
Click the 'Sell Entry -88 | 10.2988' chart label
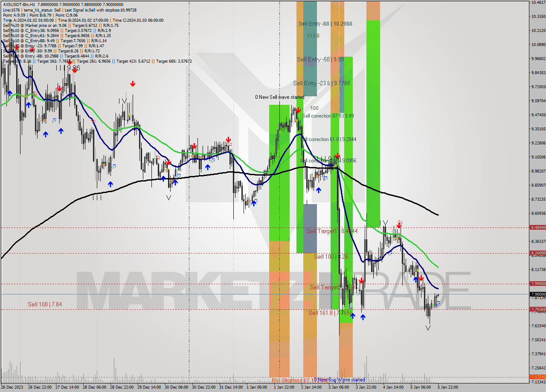[x=325, y=24]
